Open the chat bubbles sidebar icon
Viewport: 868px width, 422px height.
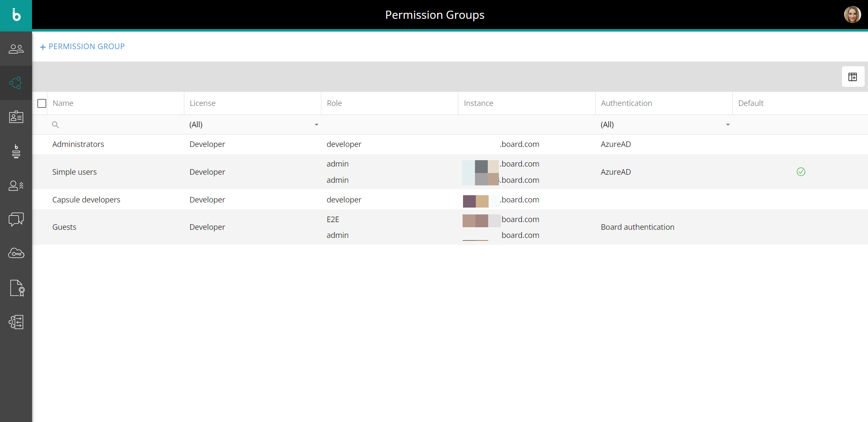point(16,220)
